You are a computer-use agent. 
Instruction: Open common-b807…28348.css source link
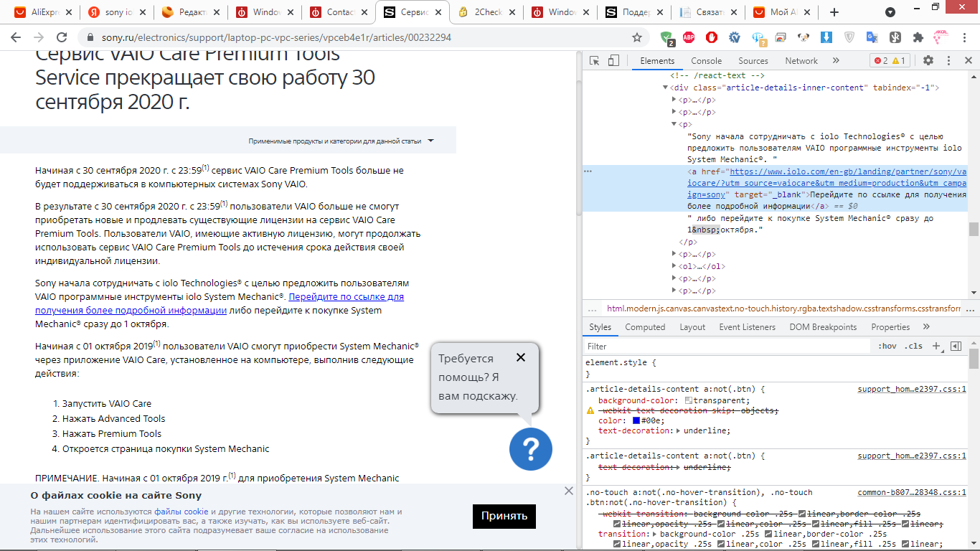tap(912, 493)
